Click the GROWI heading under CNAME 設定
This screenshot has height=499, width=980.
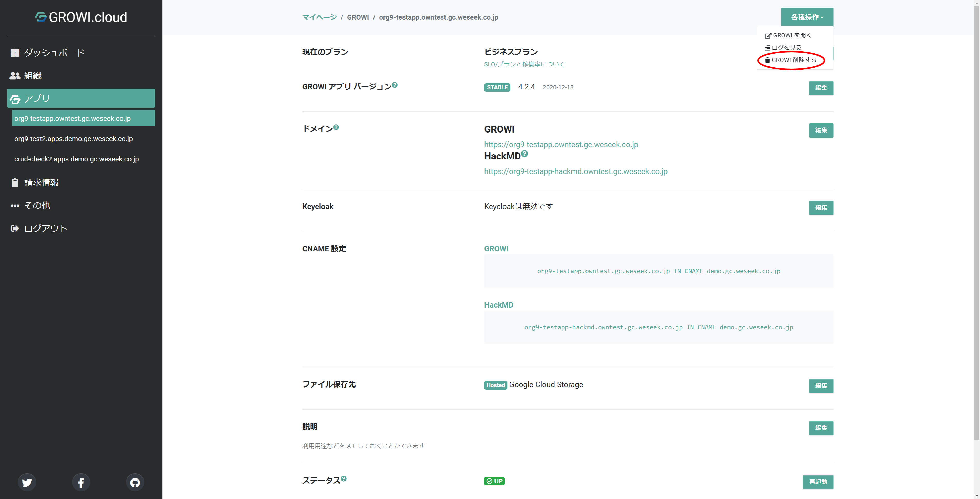(x=496, y=249)
